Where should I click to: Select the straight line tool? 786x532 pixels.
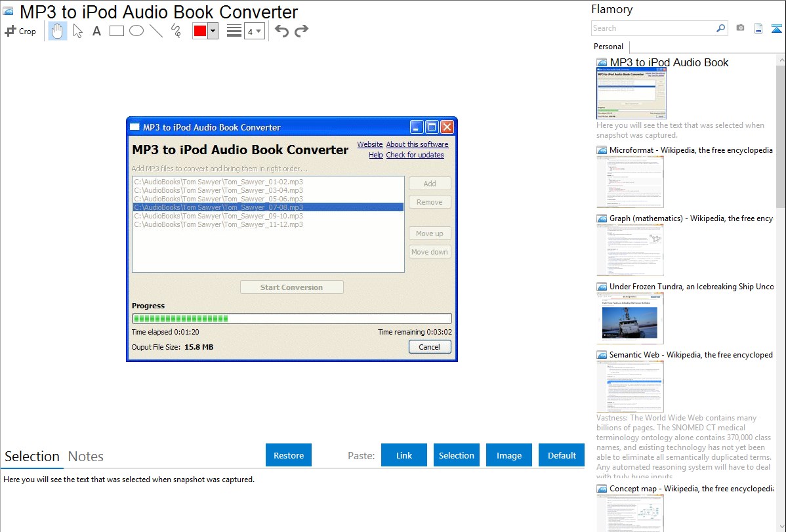(x=156, y=31)
